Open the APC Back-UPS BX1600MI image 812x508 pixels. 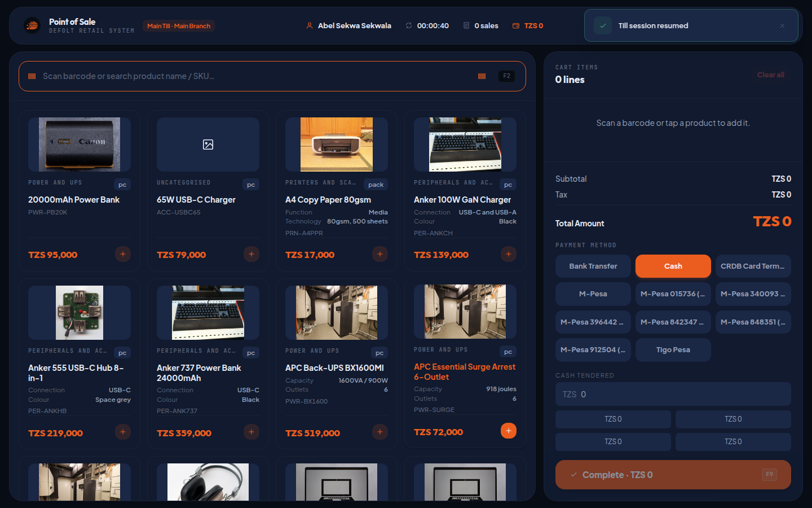[x=337, y=313]
